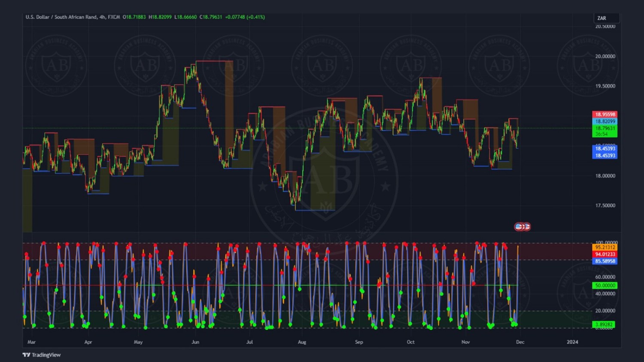This screenshot has height=362, width=644.
Task: Click the green 50.00000 midline label
Action: (605, 286)
